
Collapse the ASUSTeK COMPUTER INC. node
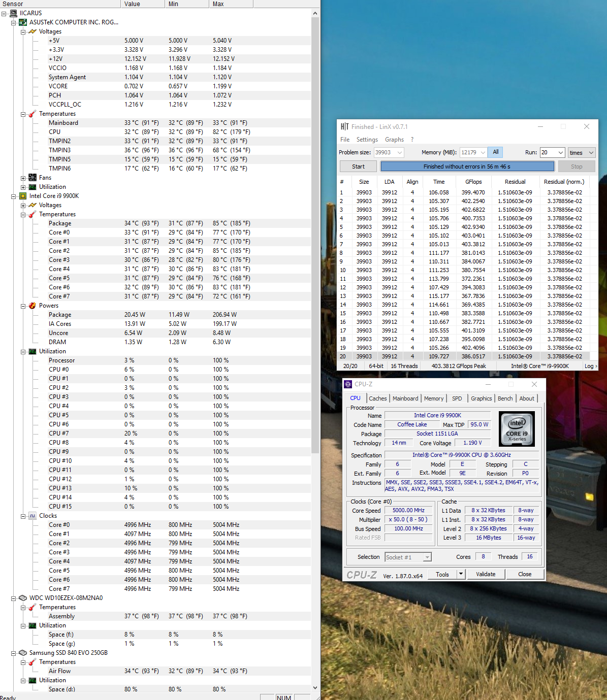[14, 23]
